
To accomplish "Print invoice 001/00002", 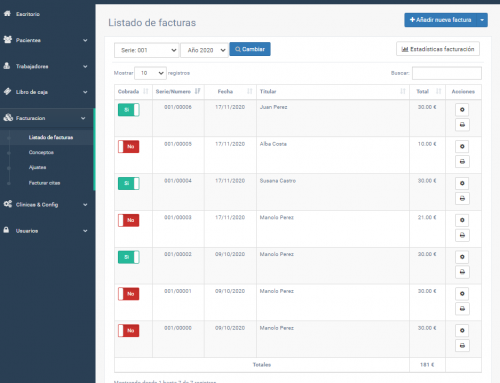I will 462,272.
